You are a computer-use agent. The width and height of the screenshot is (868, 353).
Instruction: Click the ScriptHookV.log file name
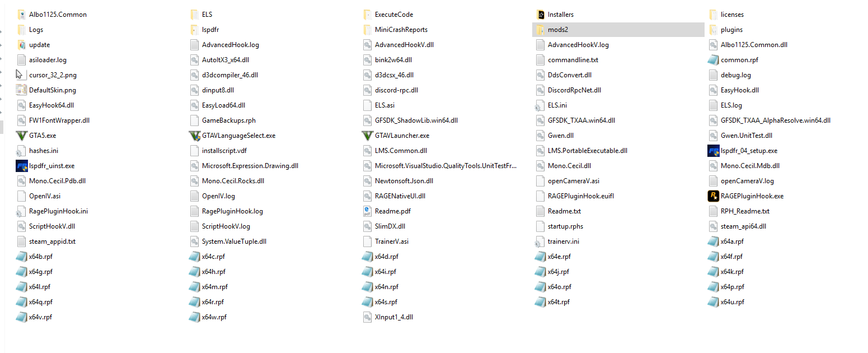(x=226, y=226)
